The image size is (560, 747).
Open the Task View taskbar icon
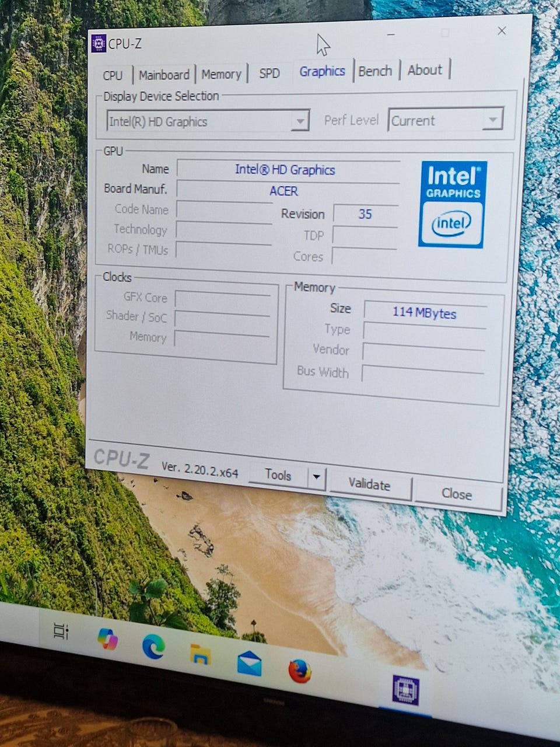pyautogui.click(x=61, y=631)
